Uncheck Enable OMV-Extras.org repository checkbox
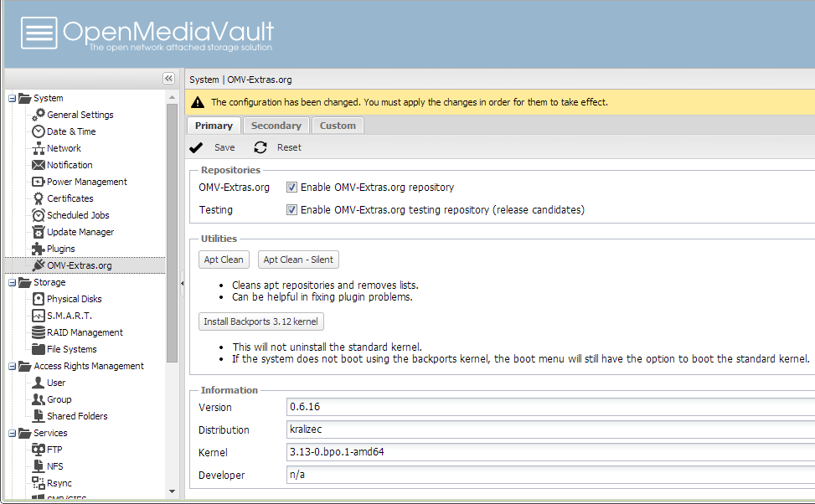 tap(291, 187)
